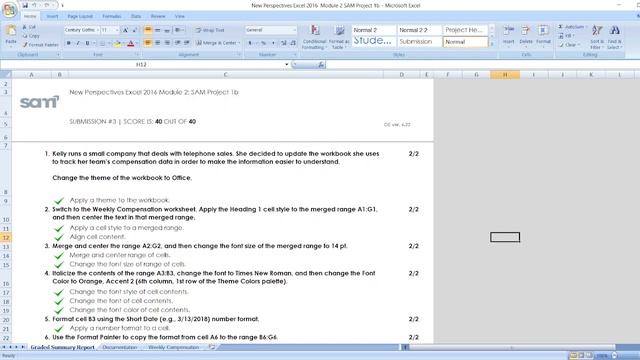Apply the Submission cell style
The width and height of the screenshot is (640, 360).
click(420, 42)
